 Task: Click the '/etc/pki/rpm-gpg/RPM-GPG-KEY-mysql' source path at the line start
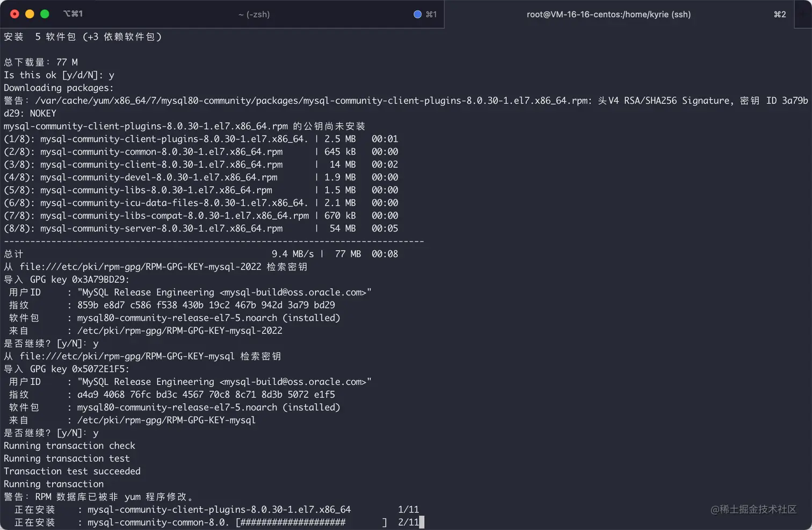166,420
